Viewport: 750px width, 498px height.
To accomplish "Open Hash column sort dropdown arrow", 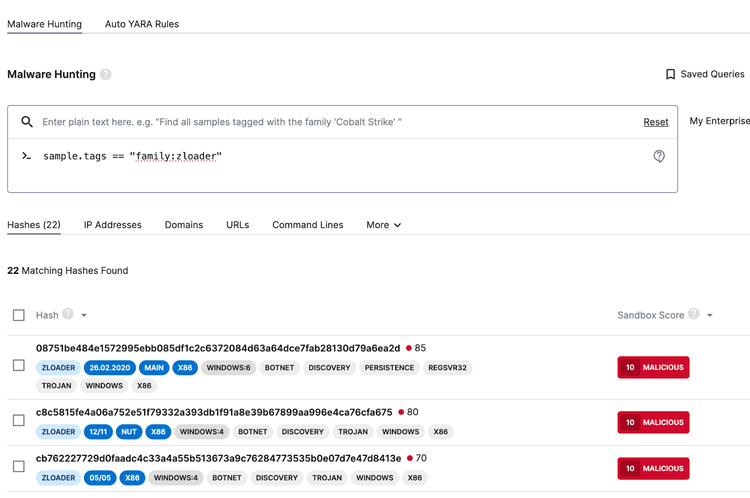I will pyautogui.click(x=84, y=315).
